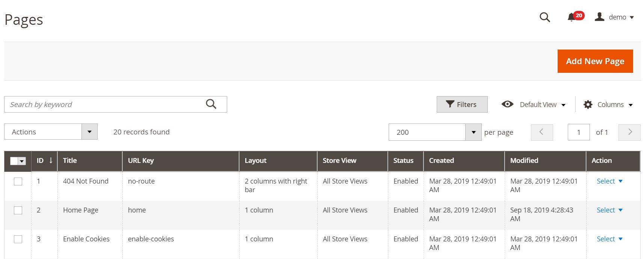Viewport: 644px width, 259px height.
Task: Open the per page size dropdown arrow
Action: (473, 132)
